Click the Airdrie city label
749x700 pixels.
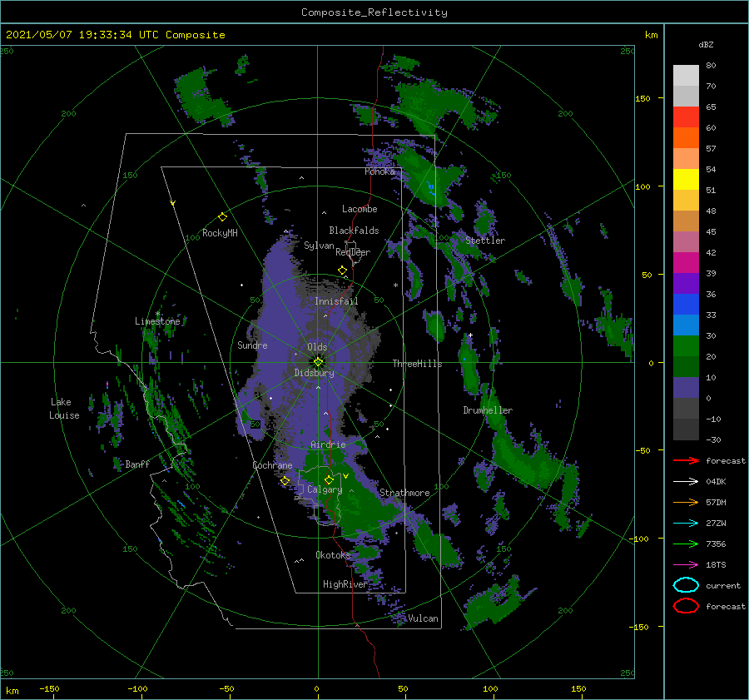click(328, 444)
